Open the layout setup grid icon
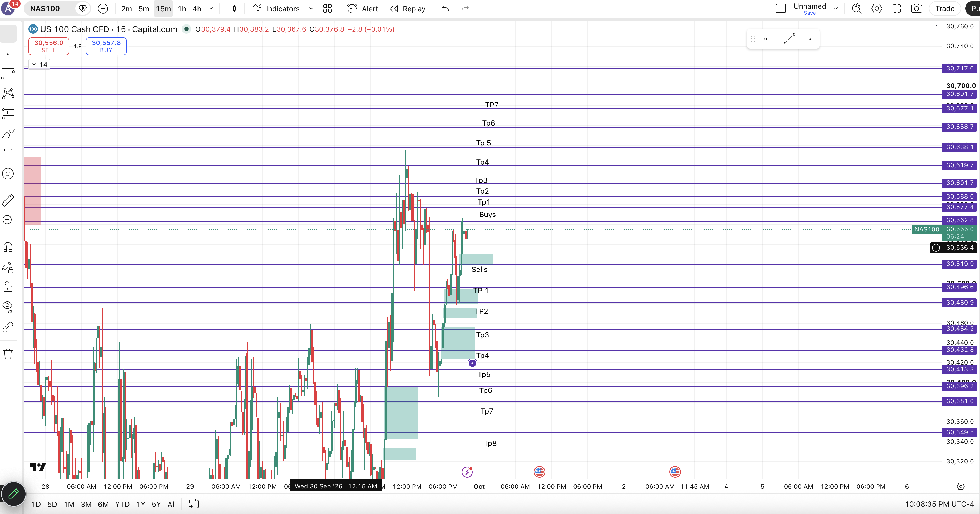The height and width of the screenshot is (514, 980). coord(327,8)
